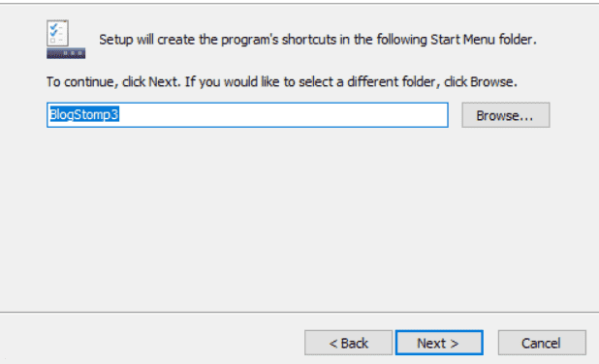Click the checkmarks on the checklist icon
599x364 pixels.
pos(53,30)
